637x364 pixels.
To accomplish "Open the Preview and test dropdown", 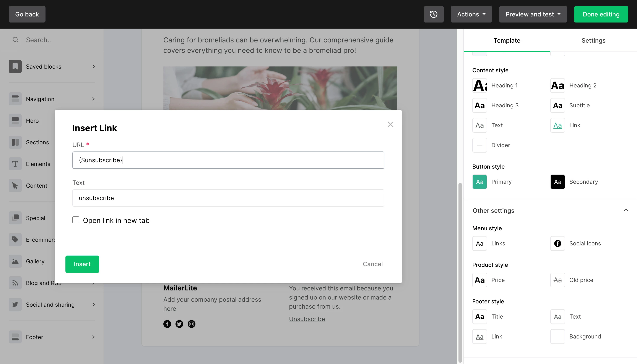I will pyautogui.click(x=533, y=14).
